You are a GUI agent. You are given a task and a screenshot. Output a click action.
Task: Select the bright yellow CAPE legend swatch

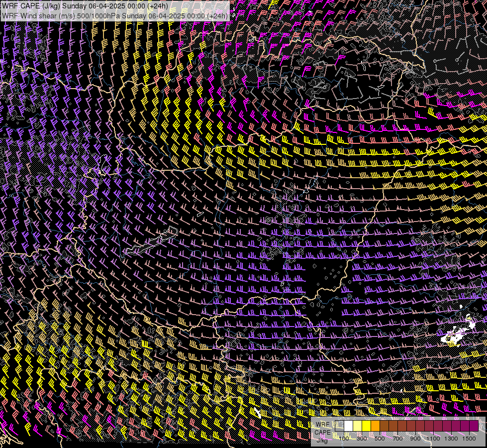coord(367,426)
